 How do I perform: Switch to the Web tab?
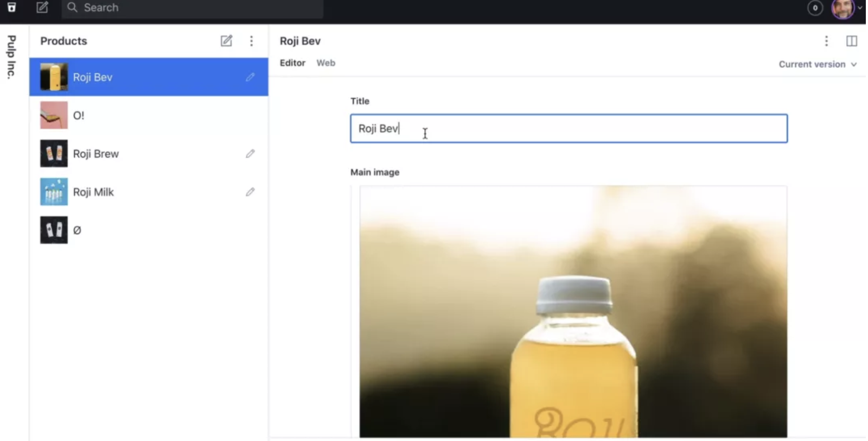(326, 63)
